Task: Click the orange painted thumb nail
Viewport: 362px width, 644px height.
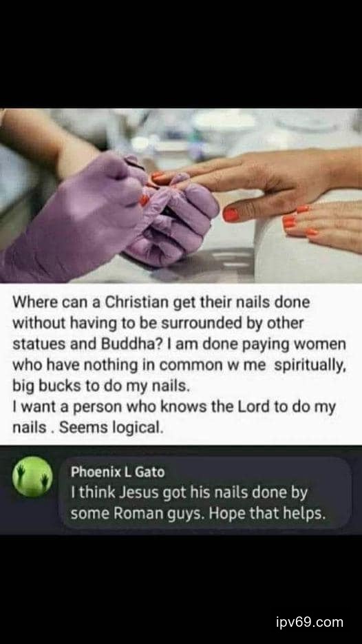Action: coord(231,214)
